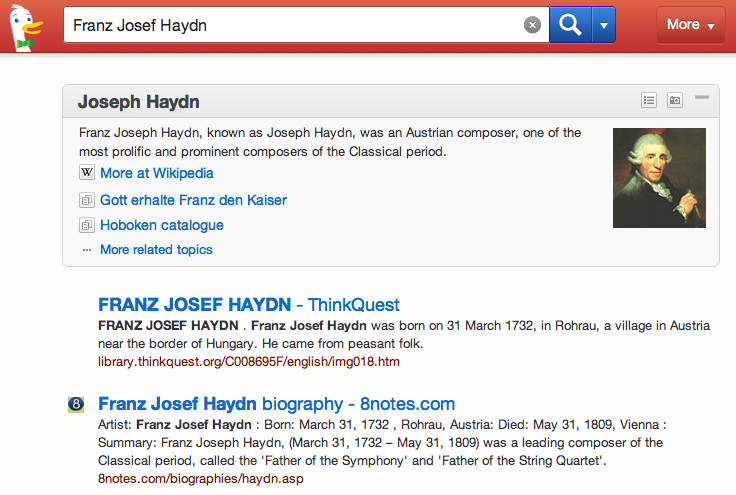
Task: Open the Franz Josef Haydn biography - 8notes.com result
Action: [276, 404]
